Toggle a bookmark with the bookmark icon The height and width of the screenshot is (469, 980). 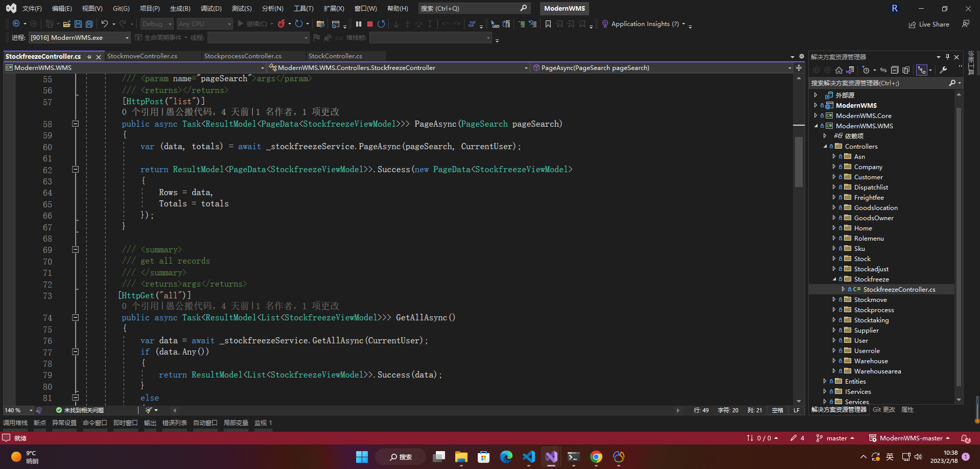548,24
